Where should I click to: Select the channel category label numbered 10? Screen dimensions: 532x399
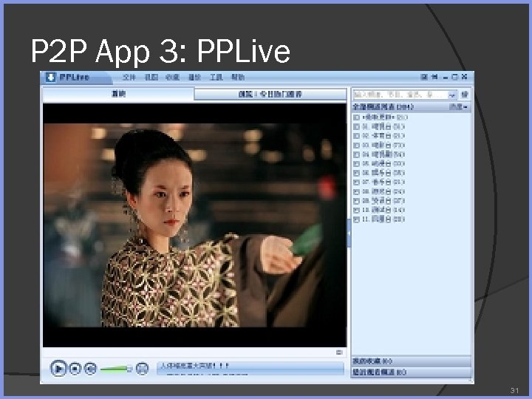point(383,210)
